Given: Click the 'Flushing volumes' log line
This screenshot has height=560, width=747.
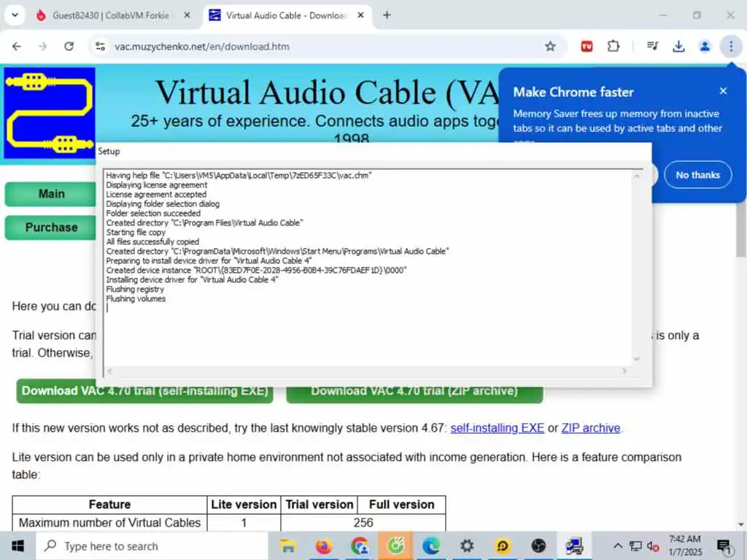Looking at the screenshot, I should point(136,298).
